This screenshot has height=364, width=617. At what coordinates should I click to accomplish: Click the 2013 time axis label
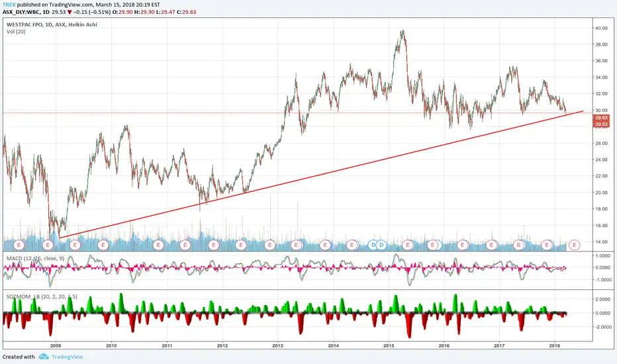[x=278, y=346]
